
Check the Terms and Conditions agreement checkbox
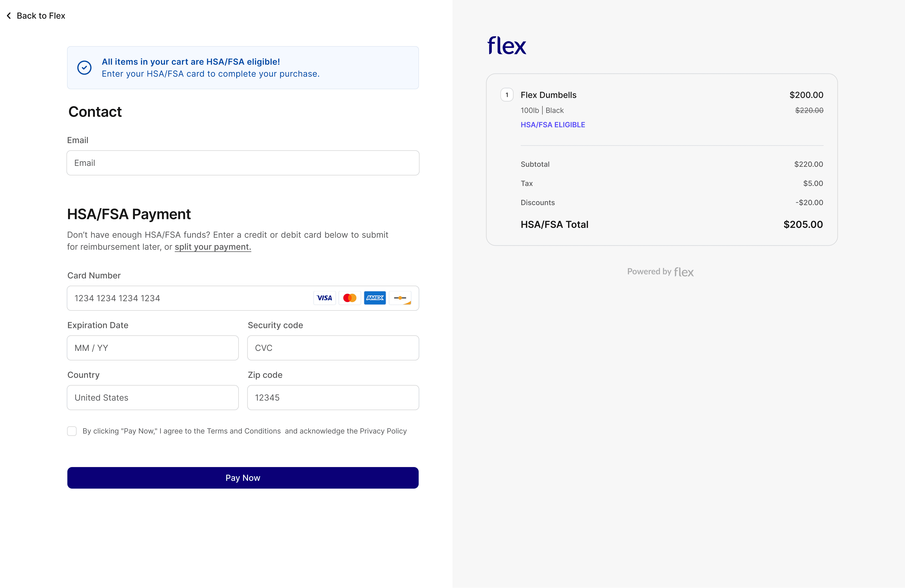[72, 431]
